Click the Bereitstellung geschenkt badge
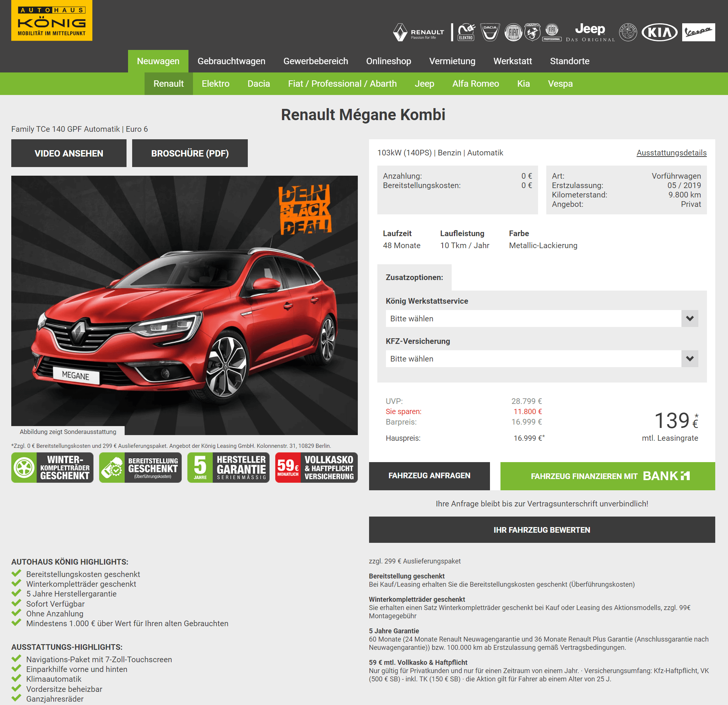 tap(140, 467)
